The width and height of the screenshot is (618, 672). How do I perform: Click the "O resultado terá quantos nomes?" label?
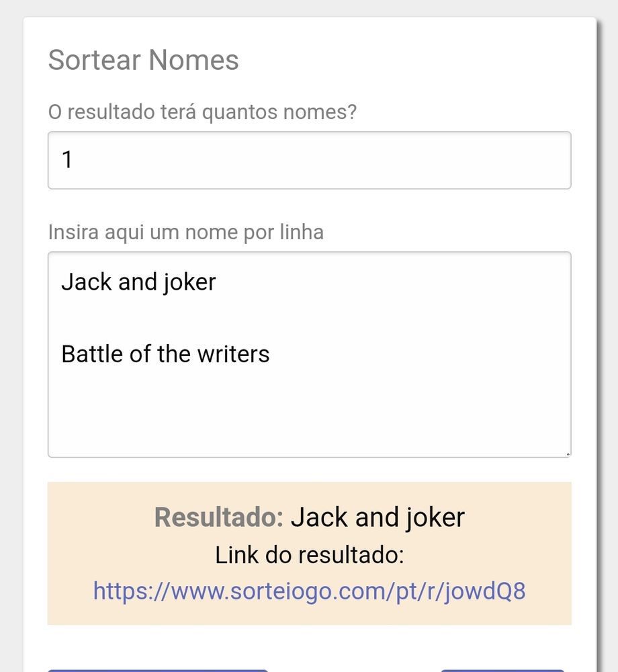click(202, 112)
